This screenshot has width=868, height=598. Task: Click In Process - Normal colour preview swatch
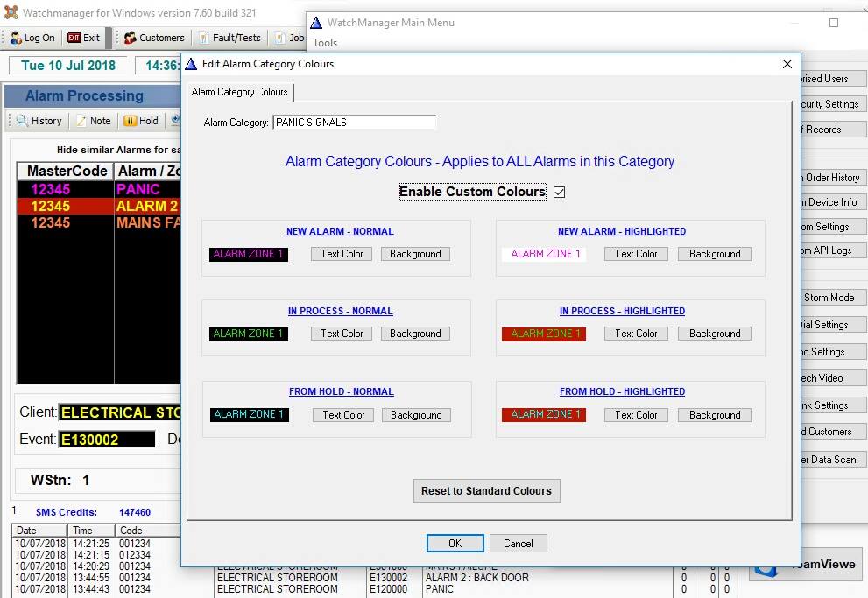coord(249,334)
